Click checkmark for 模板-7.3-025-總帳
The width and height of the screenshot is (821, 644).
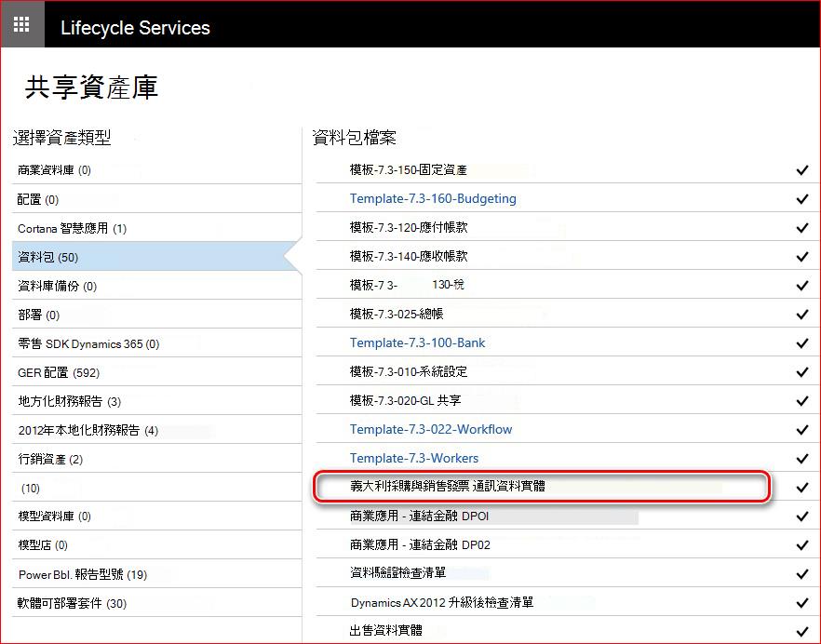tap(801, 315)
